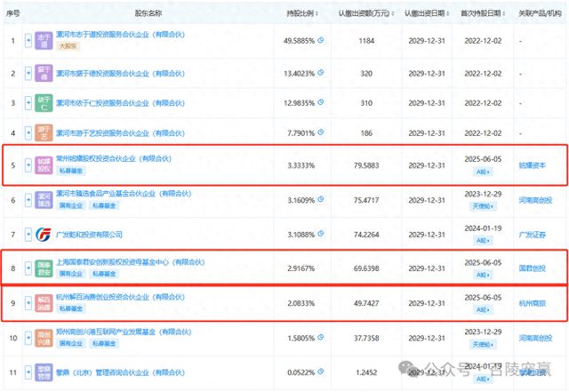
Task: Open the A轮 tag in row 9 杭州解百
Action: click(483, 309)
